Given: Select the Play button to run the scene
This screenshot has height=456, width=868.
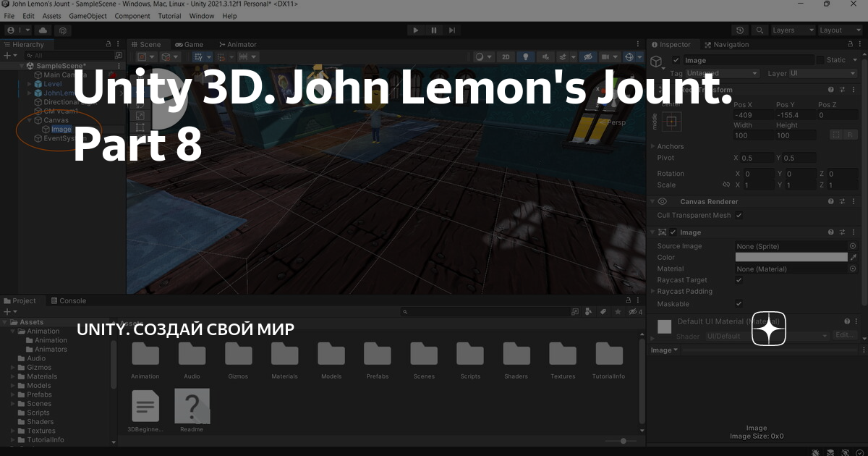Looking at the screenshot, I should pyautogui.click(x=415, y=30).
